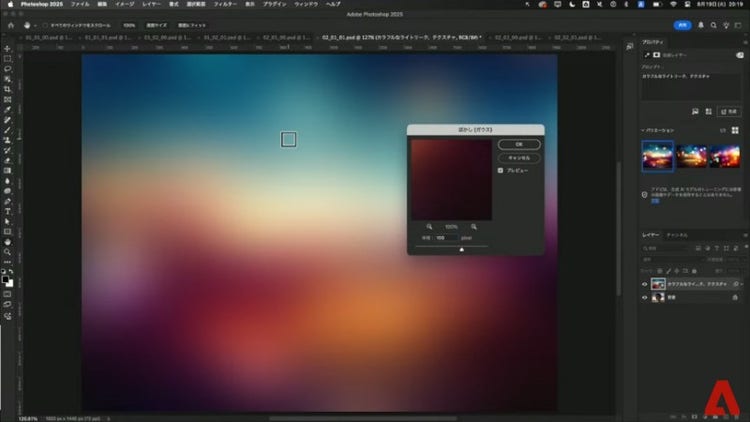Screen dimensions: 750x422
Task: Select the Rectangular Marquee tool
Action: (7, 58)
